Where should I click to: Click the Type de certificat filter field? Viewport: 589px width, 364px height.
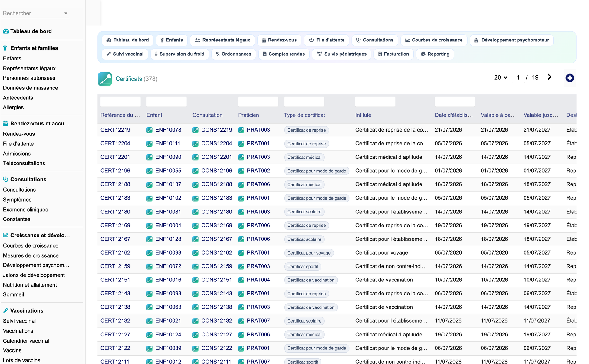[304, 102]
